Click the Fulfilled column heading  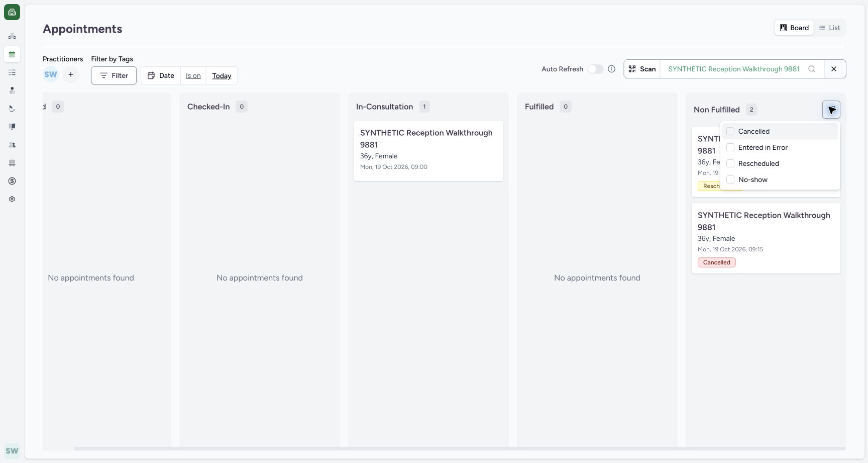click(x=539, y=107)
